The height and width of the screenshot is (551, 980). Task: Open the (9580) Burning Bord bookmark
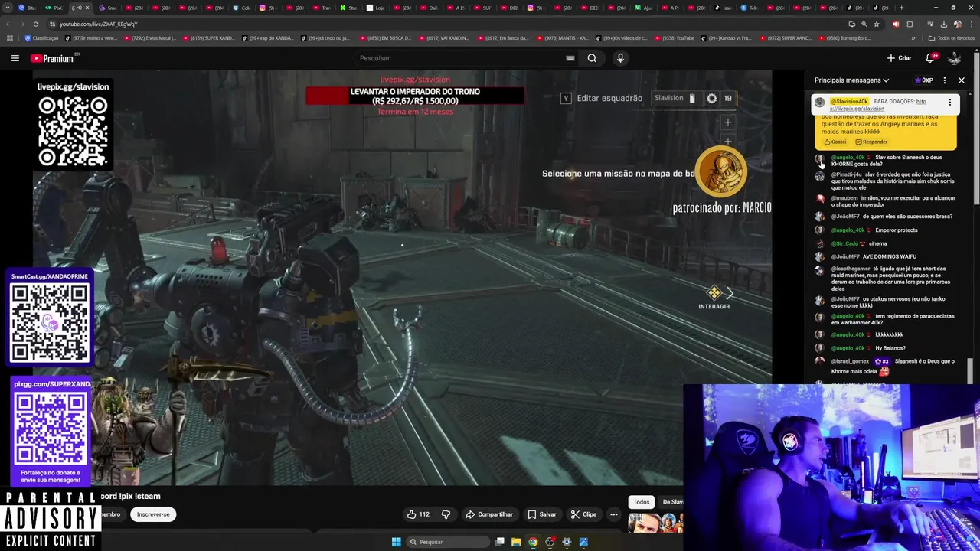[844, 37]
